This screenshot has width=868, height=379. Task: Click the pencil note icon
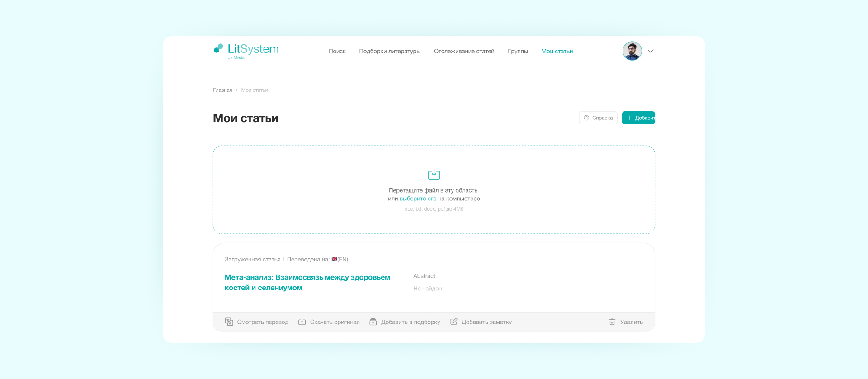[x=454, y=322]
